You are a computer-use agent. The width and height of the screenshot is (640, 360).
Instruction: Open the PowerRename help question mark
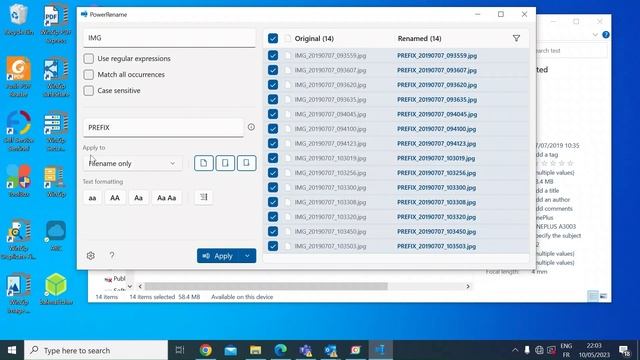pos(112,256)
